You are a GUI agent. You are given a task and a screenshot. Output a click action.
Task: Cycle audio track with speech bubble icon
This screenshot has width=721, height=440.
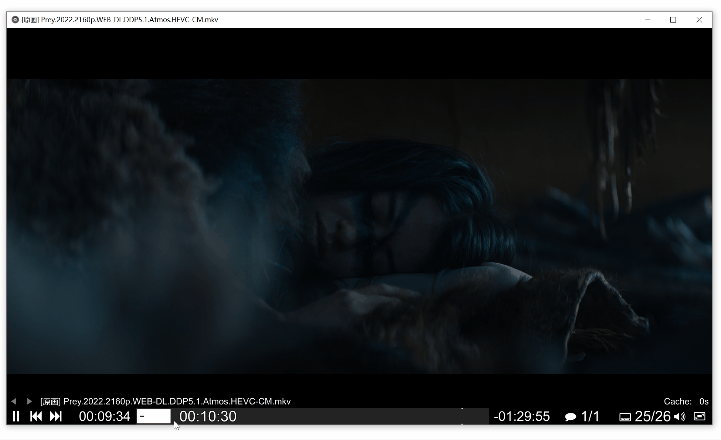(570, 417)
